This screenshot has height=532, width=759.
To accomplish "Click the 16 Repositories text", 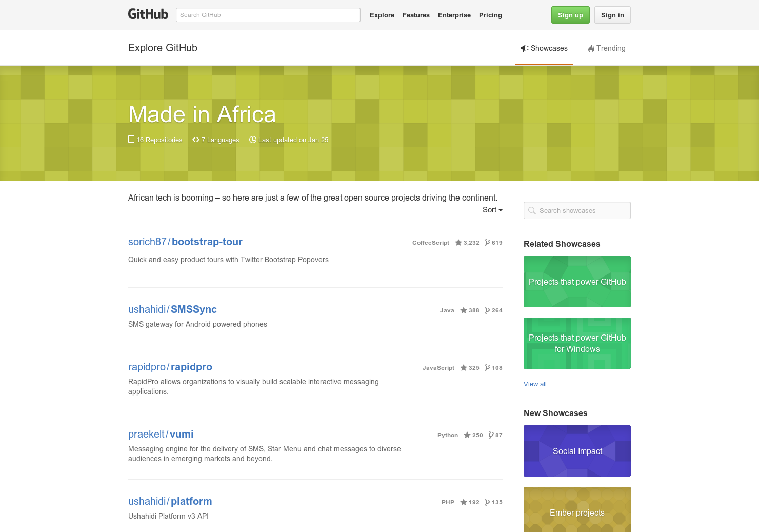I will pos(159,140).
